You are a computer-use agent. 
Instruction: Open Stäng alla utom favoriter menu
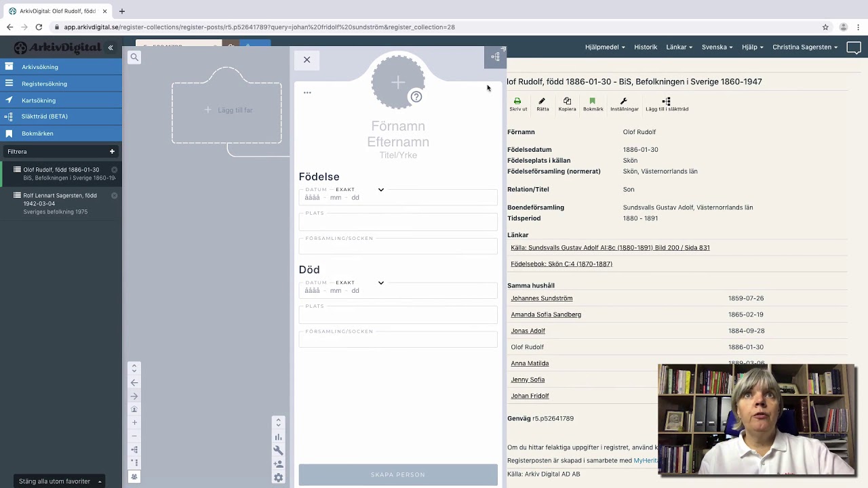(x=60, y=481)
